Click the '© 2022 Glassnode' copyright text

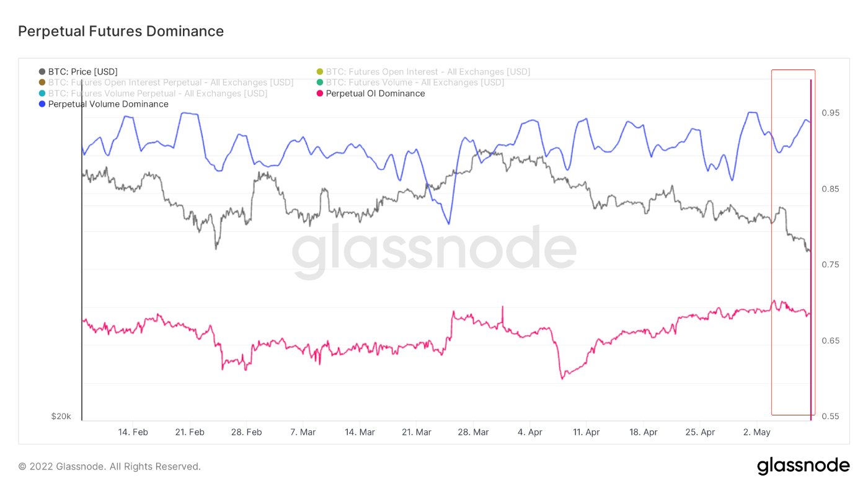(109, 466)
